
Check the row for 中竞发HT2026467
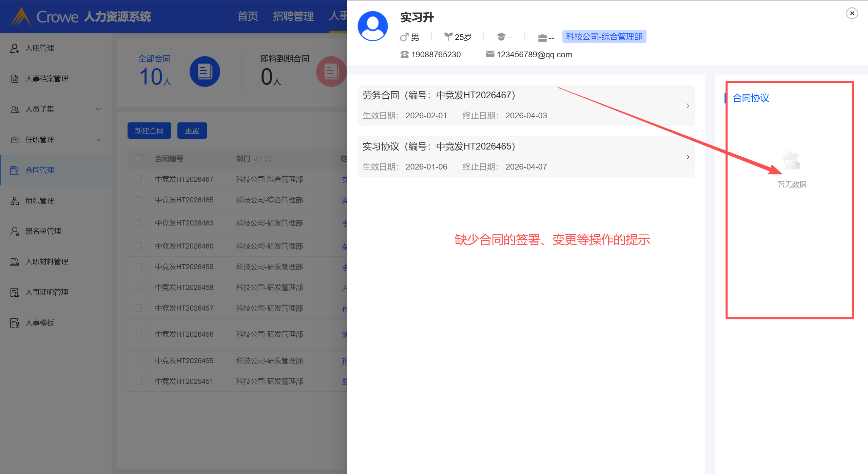click(138, 179)
